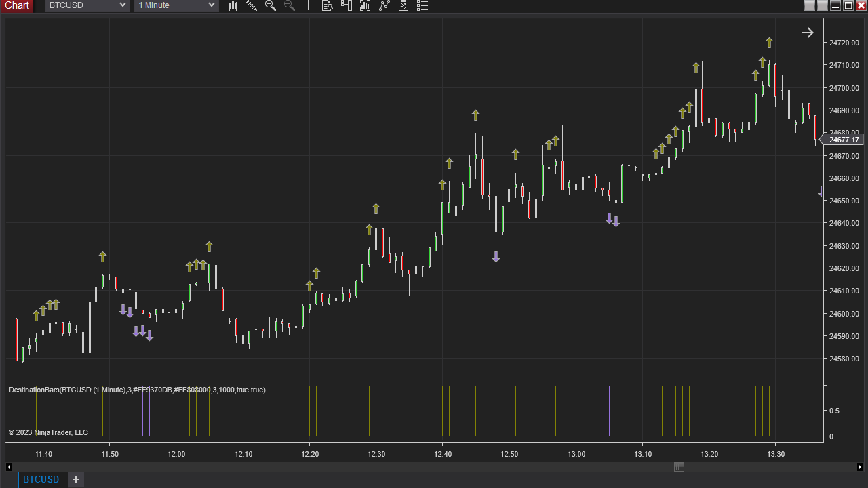The width and height of the screenshot is (868, 488).
Task: Click the 24720.00 price axis label
Action: pos(844,43)
